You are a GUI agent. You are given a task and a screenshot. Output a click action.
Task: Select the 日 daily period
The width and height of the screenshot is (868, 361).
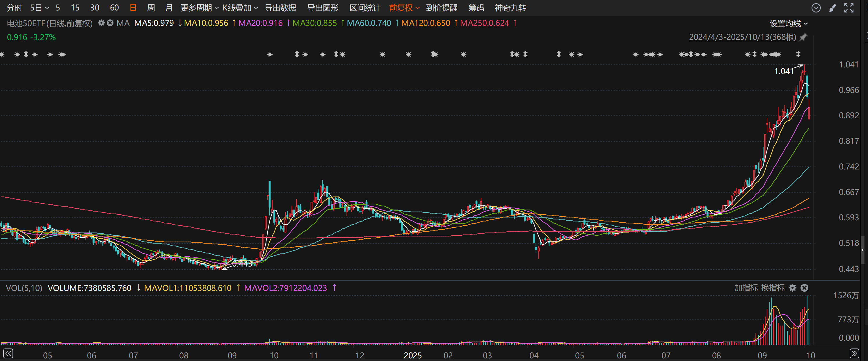tap(133, 8)
